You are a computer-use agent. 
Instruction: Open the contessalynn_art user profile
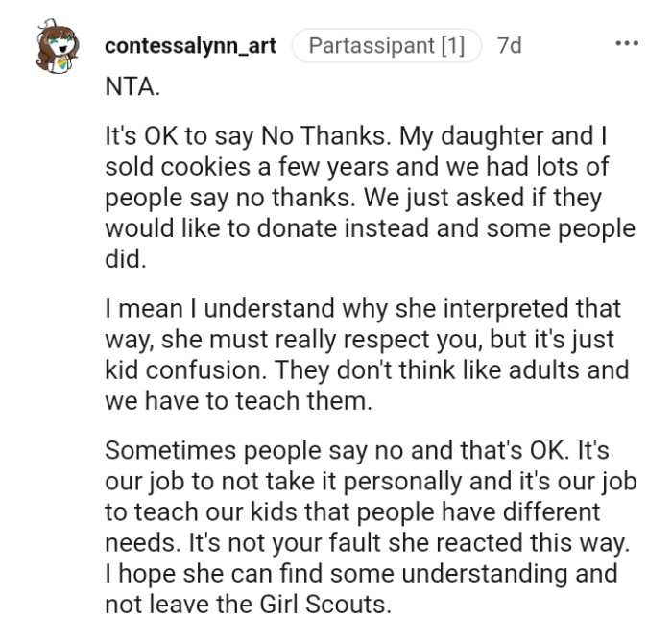190,45
